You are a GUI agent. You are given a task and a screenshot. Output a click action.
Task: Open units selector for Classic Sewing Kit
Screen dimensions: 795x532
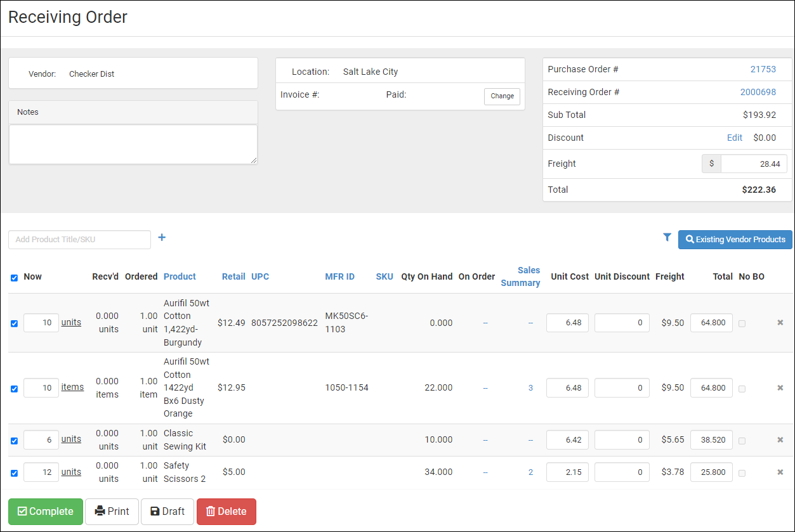click(71, 439)
